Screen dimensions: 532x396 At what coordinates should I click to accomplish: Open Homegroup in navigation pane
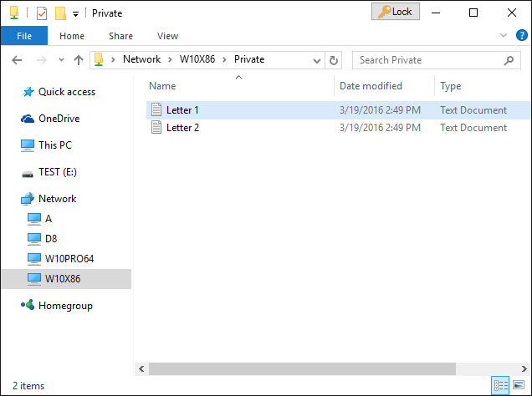[x=65, y=306]
